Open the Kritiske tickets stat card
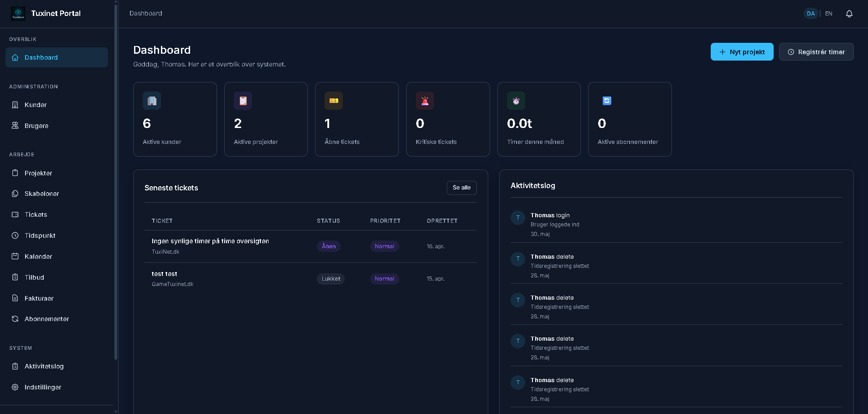 (448, 119)
